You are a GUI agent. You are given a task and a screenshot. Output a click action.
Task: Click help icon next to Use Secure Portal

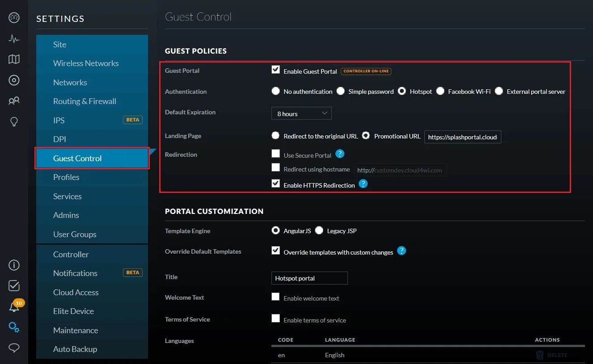tap(340, 154)
